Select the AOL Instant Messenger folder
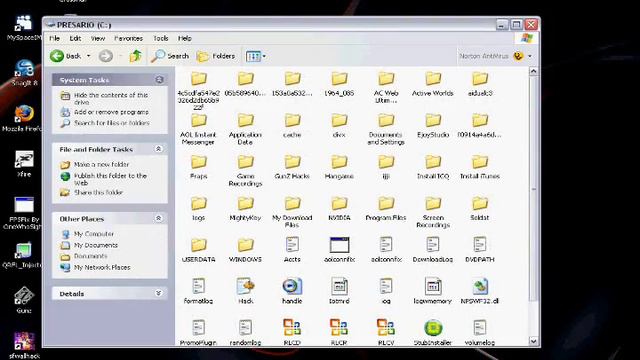This screenshot has width=640, height=360. tap(198, 129)
